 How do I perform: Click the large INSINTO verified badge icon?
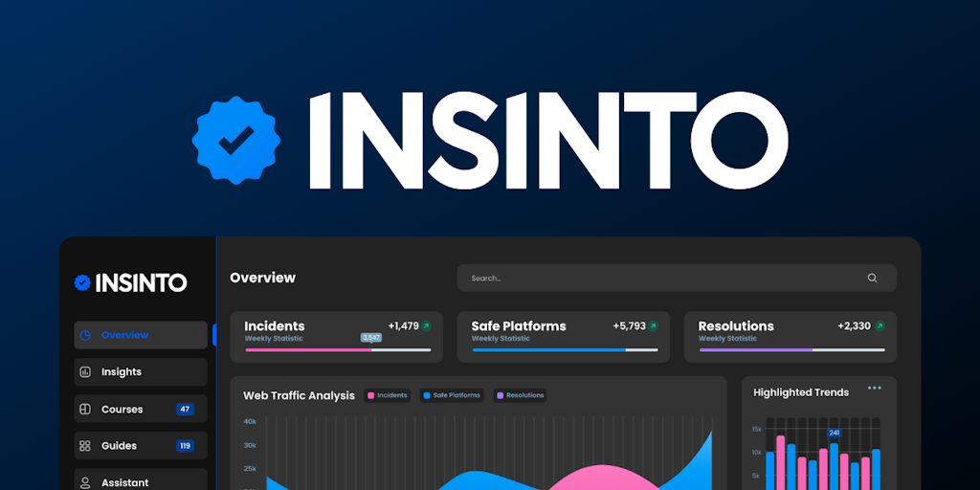tap(236, 141)
